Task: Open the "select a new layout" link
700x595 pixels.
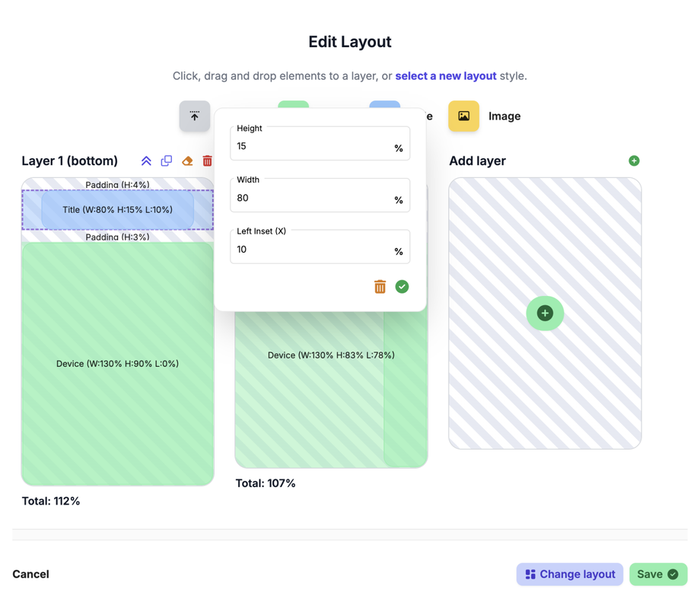Action: coord(446,76)
